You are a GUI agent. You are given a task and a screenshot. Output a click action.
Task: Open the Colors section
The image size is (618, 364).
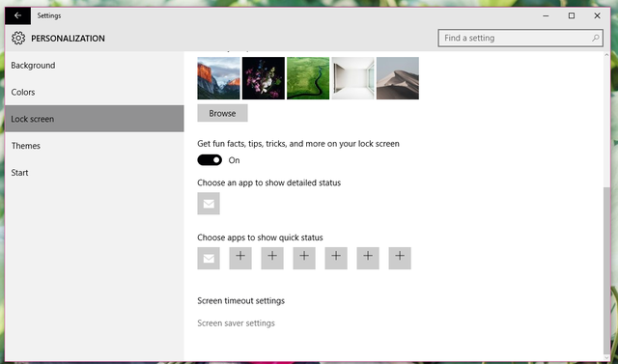[x=95, y=92]
